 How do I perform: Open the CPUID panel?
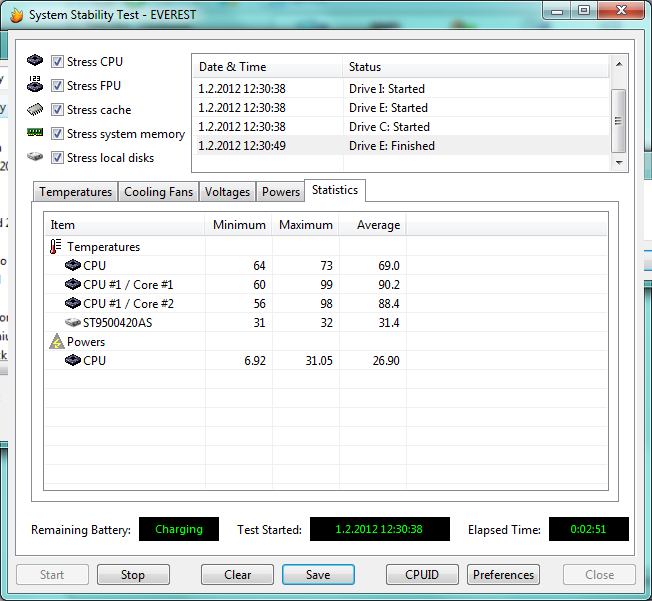[x=422, y=575]
